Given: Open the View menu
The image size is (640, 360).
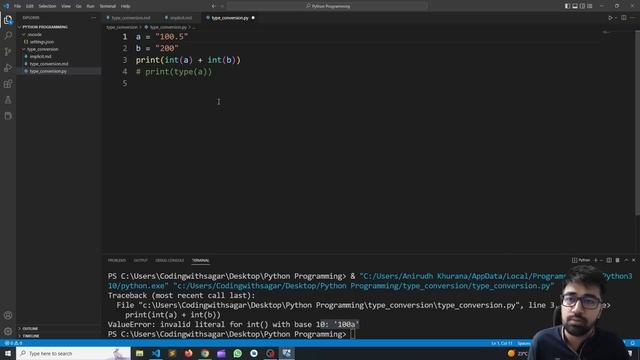Looking at the screenshot, I should (x=66, y=6).
